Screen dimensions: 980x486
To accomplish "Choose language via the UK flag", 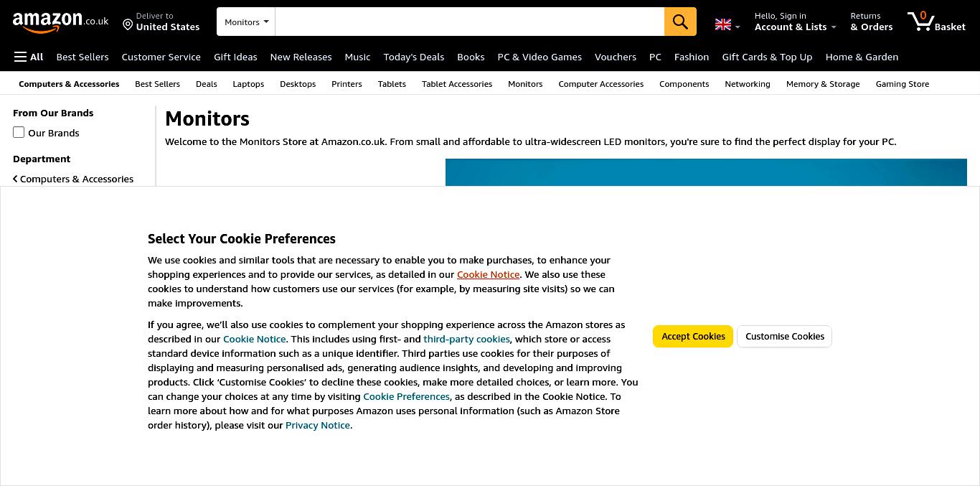I will (x=727, y=25).
